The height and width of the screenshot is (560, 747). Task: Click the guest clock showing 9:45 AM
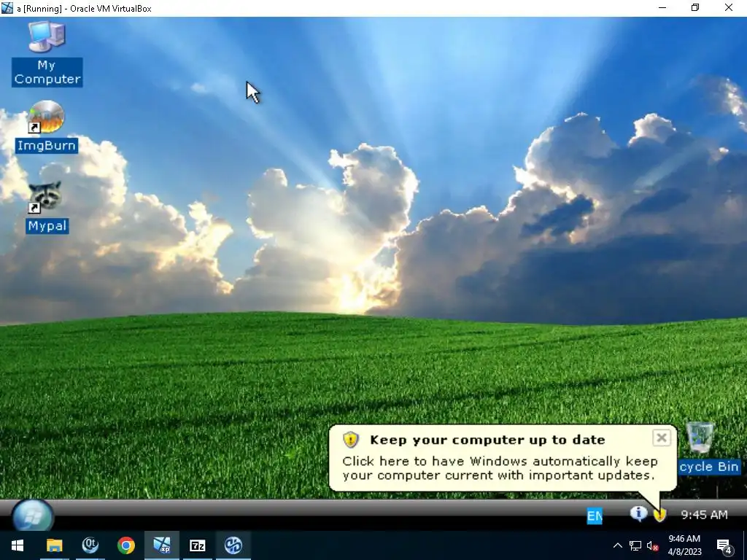[x=704, y=515]
